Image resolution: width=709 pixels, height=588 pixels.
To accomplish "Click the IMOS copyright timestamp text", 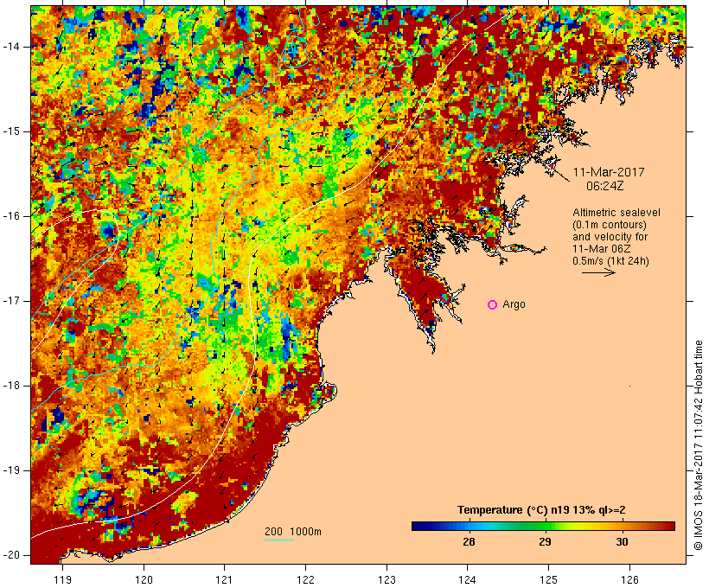I will [699, 445].
